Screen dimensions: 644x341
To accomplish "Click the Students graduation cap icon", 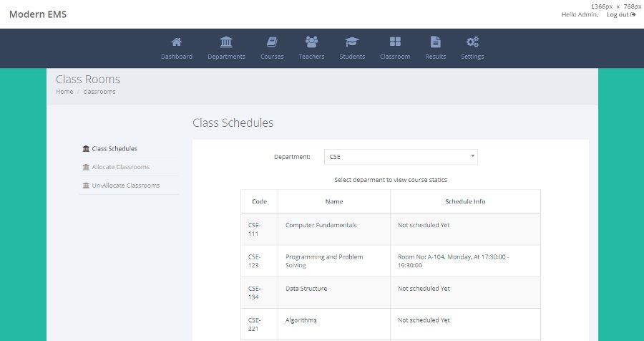I will point(352,42).
